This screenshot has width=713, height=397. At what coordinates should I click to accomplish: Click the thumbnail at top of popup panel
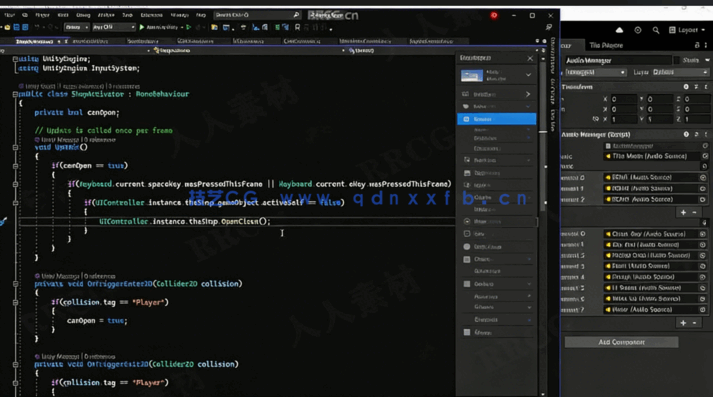click(472, 75)
